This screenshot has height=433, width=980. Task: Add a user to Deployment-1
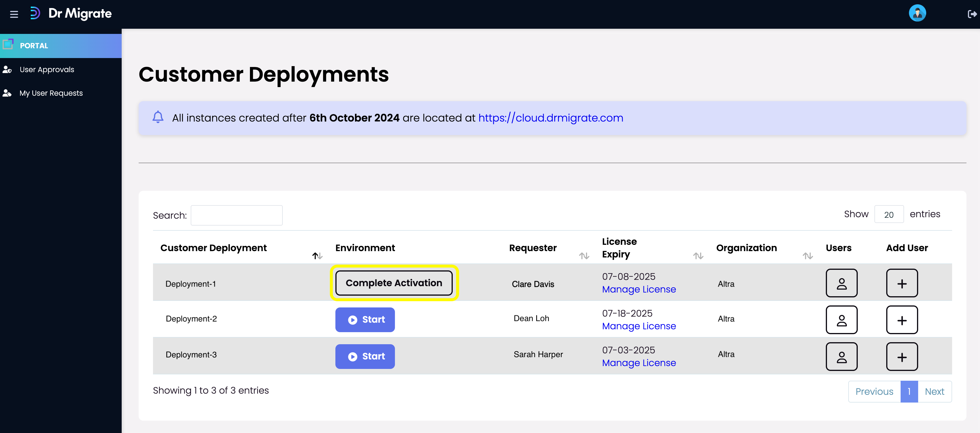(902, 283)
